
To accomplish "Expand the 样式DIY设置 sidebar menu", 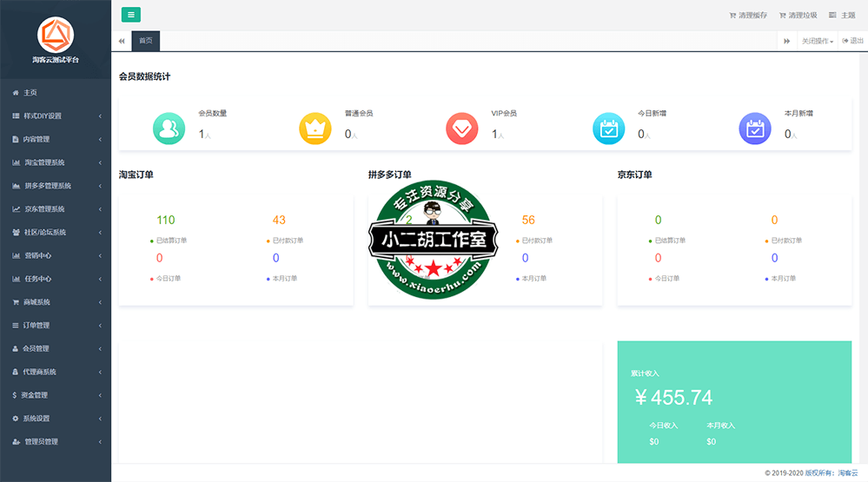I will tap(56, 116).
